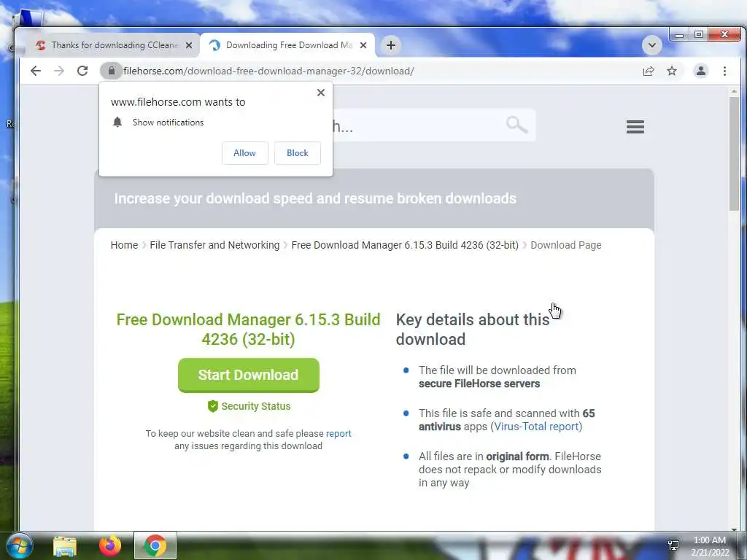The height and width of the screenshot is (560, 747).
Task: Launch Firefox from the taskbar
Action: click(110, 545)
